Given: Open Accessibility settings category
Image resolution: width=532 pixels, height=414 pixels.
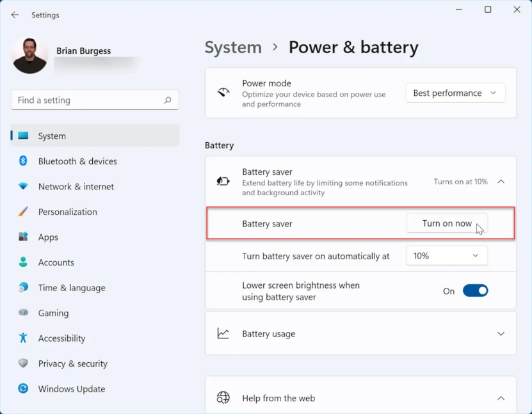Looking at the screenshot, I should tap(95, 338).
